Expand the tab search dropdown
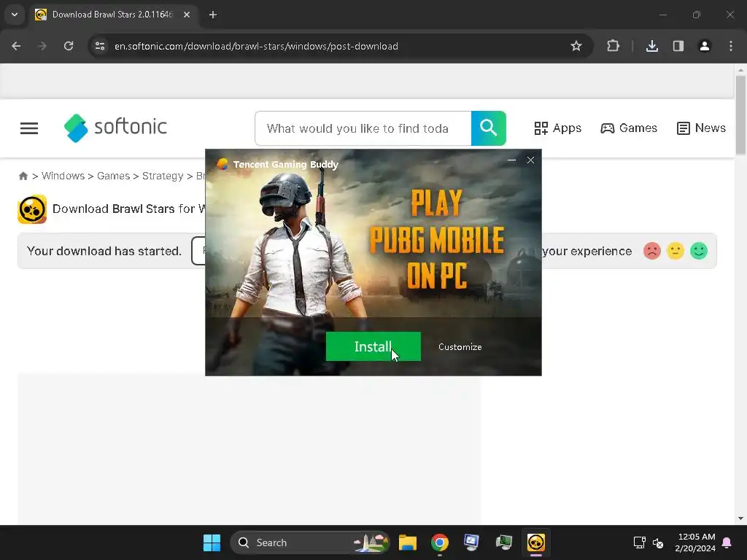 [15, 15]
